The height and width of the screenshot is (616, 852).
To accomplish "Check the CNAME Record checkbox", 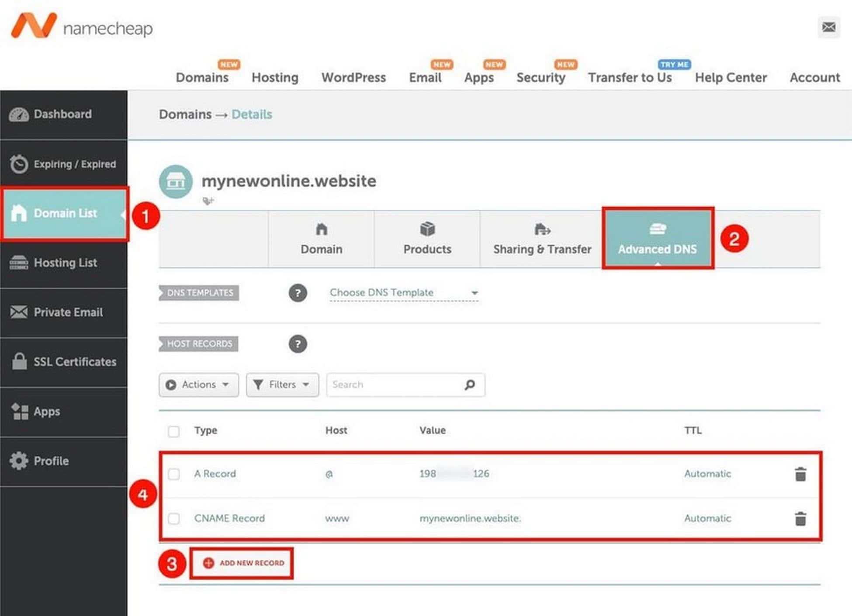I will click(173, 519).
